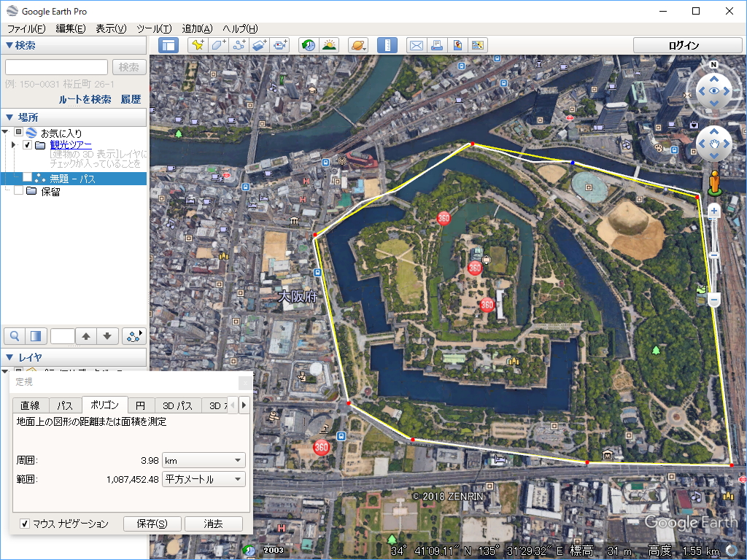Open the email view icon

(x=416, y=45)
